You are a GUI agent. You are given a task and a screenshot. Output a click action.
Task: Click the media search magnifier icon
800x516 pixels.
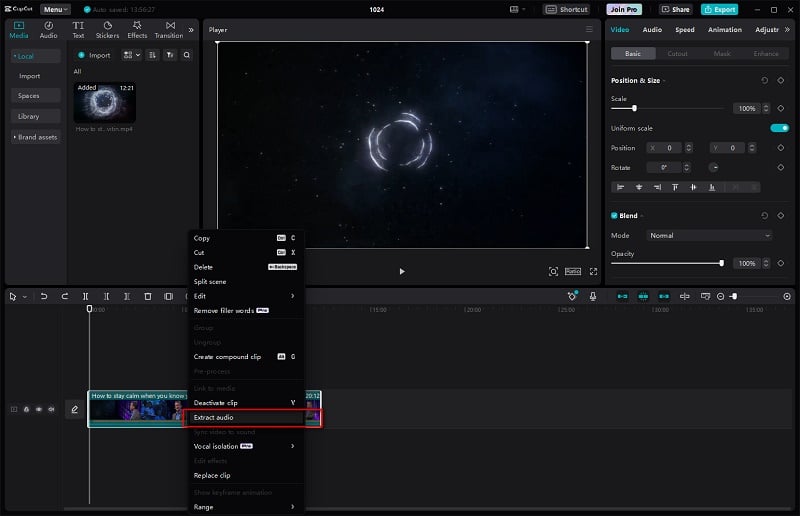(x=187, y=55)
